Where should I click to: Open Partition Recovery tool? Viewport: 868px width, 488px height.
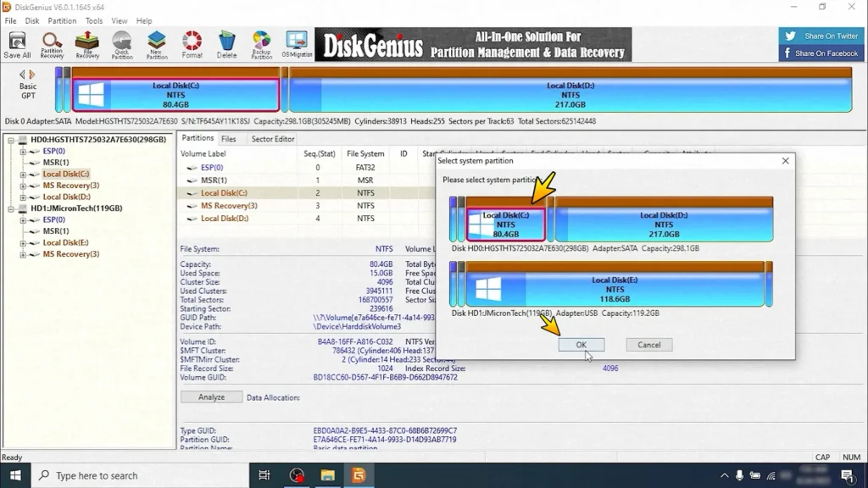[x=52, y=45]
